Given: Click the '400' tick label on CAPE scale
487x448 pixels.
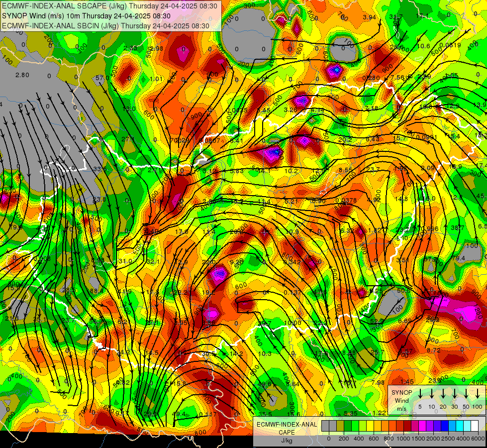Looking at the screenshot, I should 359,439.
